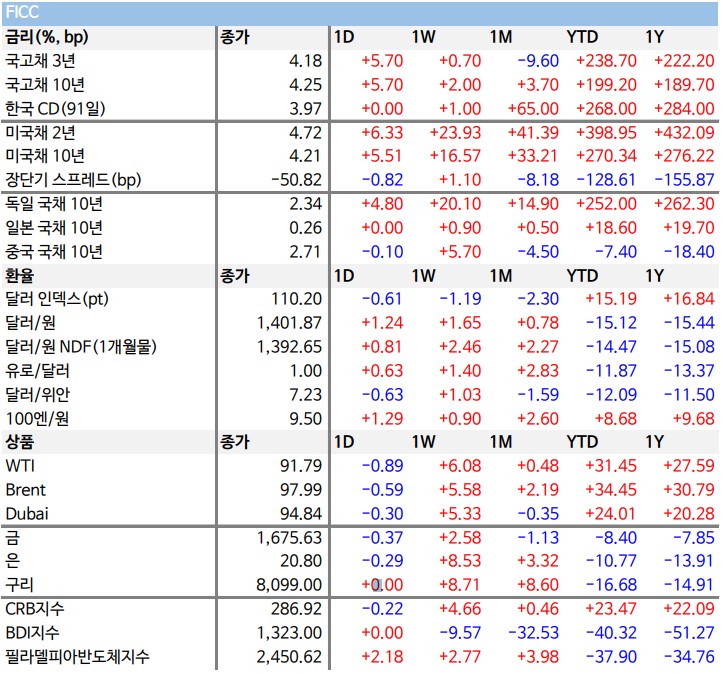Select closing value 2,450.62

[289, 656]
